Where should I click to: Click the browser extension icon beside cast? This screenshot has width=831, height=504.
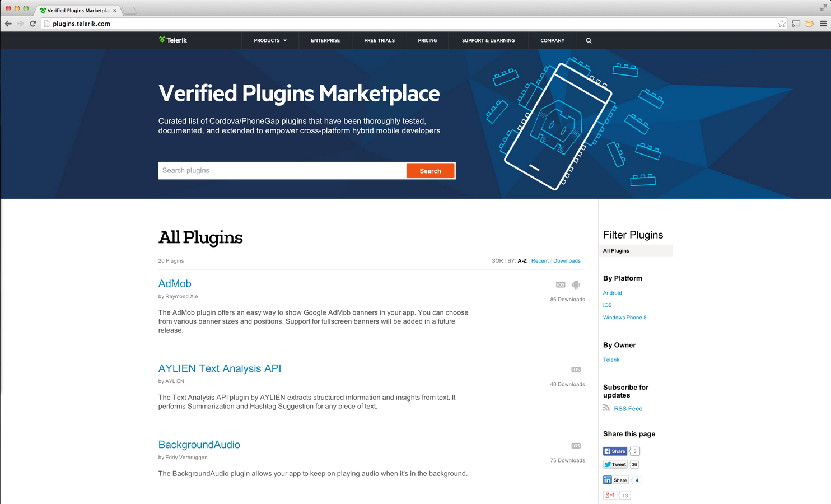[x=809, y=24]
